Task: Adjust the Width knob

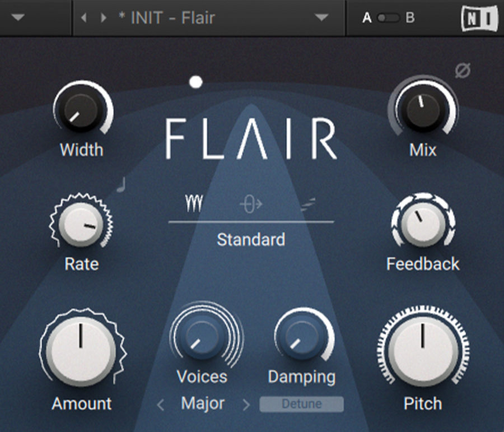Action: (x=81, y=112)
